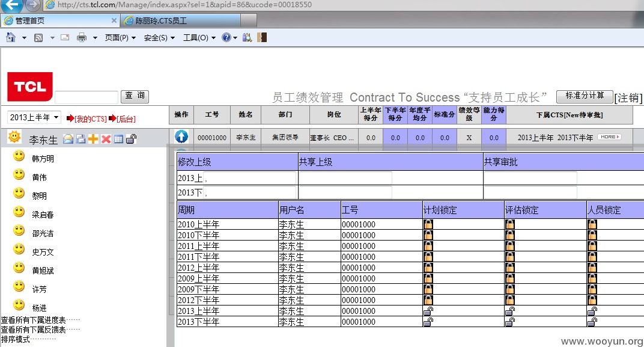644x347 pixels.
Task: Open a new blank browser tab
Action: 249,20
